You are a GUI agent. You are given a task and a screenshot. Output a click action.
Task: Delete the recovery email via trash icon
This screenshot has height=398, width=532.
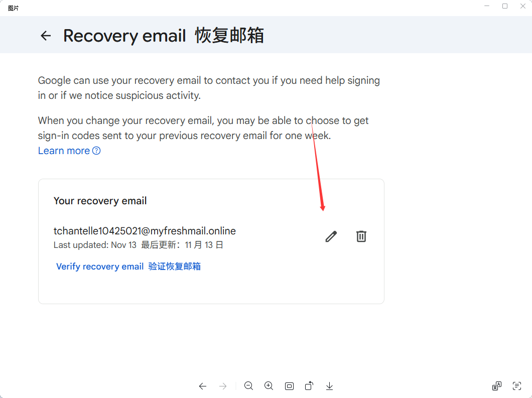pos(361,236)
